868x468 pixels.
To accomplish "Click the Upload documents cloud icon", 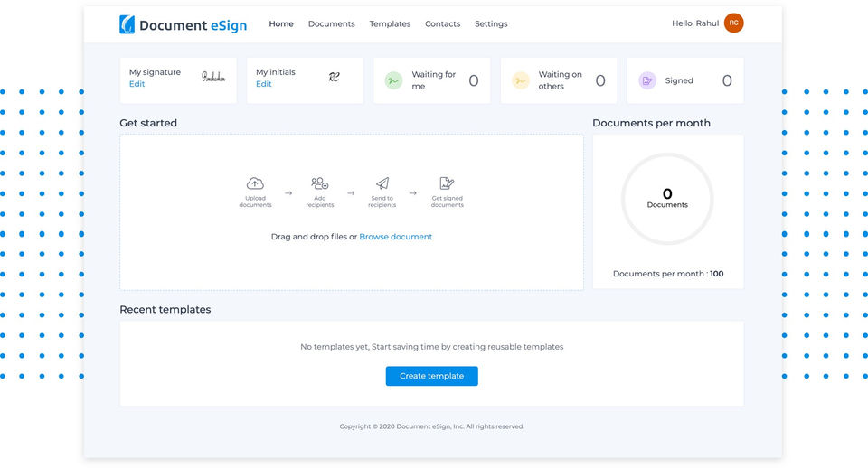I will pyautogui.click(x=255, y=183).
